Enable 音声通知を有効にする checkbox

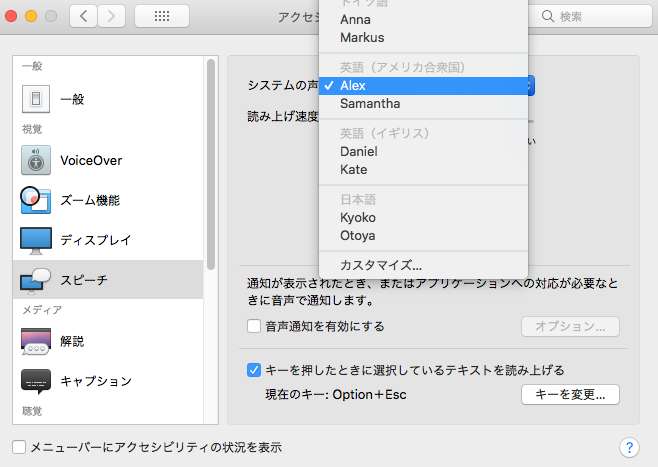(x=254, y=326)
